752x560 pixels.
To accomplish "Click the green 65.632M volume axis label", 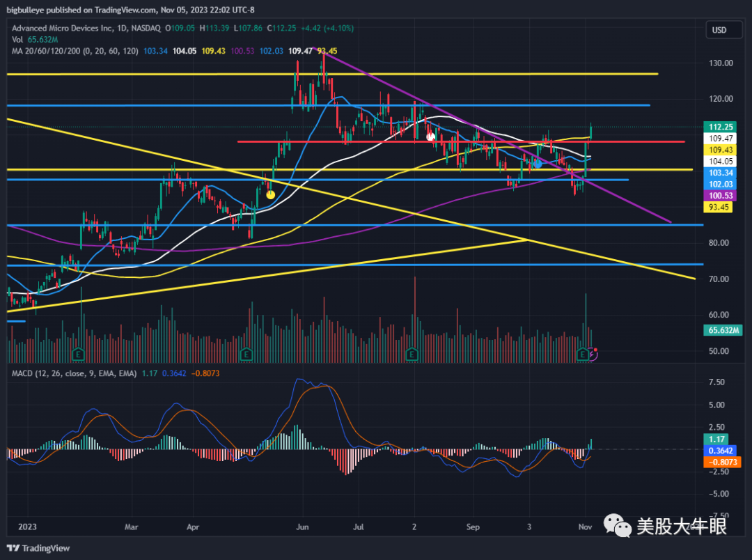I will (x=723, y=330).
